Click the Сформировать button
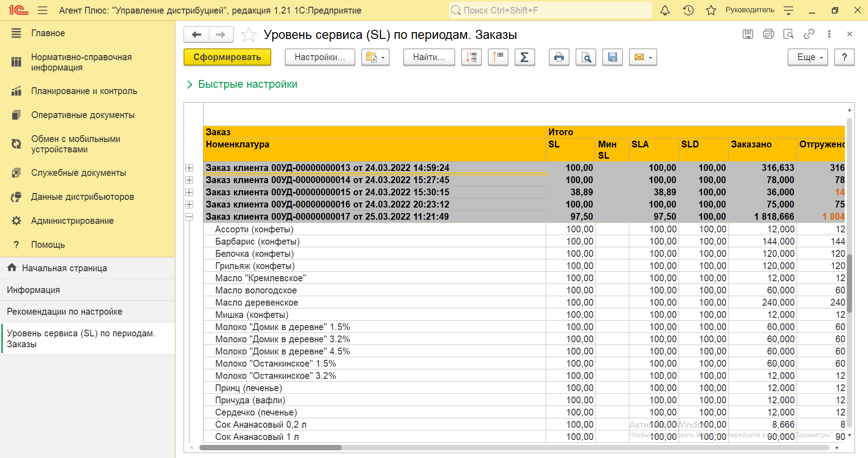868x458 pixels. (x=227, y=57)
